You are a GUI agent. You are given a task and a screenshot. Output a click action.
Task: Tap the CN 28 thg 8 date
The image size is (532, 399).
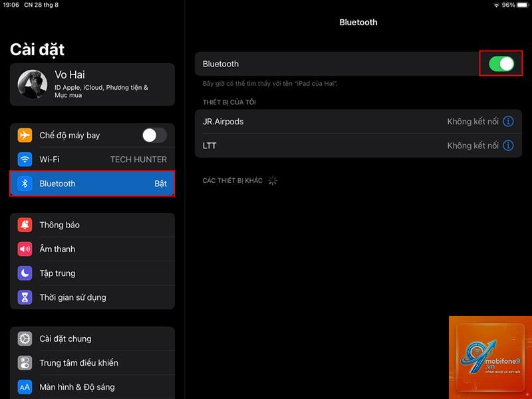(41, 5)
